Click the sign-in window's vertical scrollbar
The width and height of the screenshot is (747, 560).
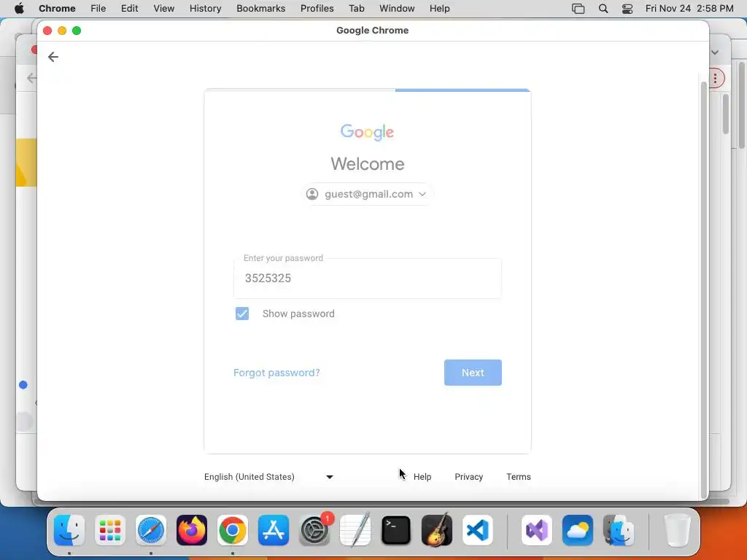pos(704,290)
